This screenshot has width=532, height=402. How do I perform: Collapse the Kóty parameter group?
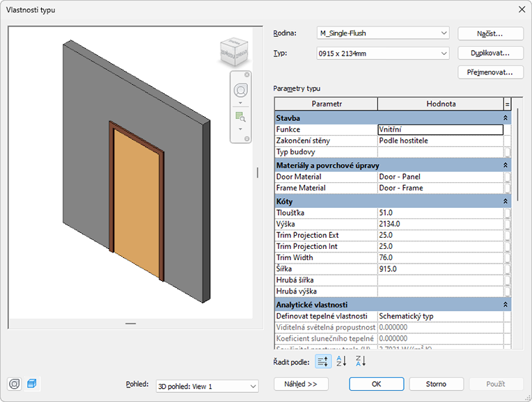click(x=506, y=201)
